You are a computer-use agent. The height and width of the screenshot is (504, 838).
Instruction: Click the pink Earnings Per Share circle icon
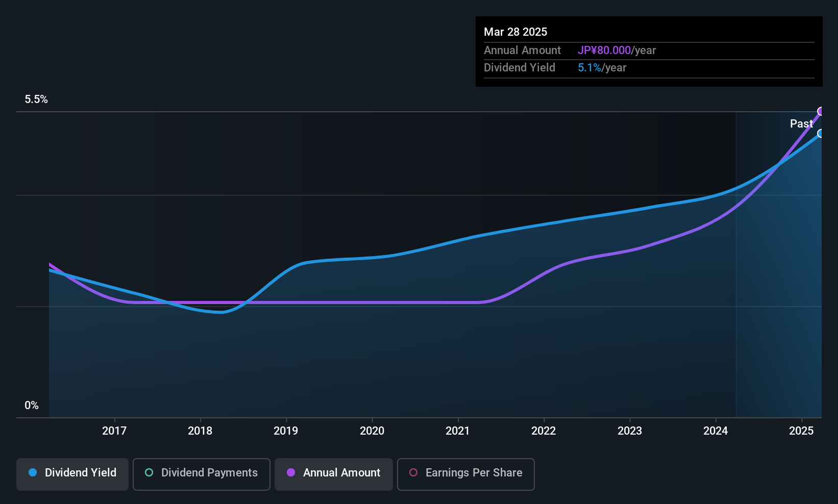[413, 473]
